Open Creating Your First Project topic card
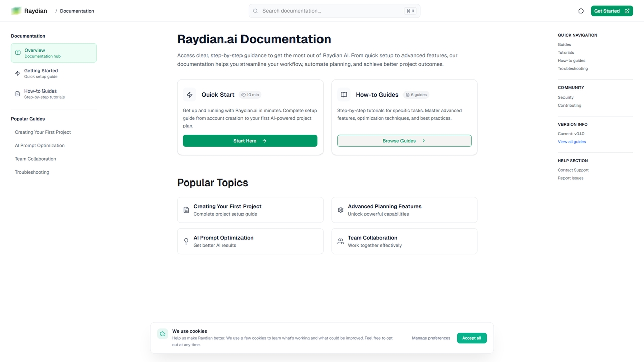Image resolution: width=644 pixels, height=362 pixels. coord(250,210)
